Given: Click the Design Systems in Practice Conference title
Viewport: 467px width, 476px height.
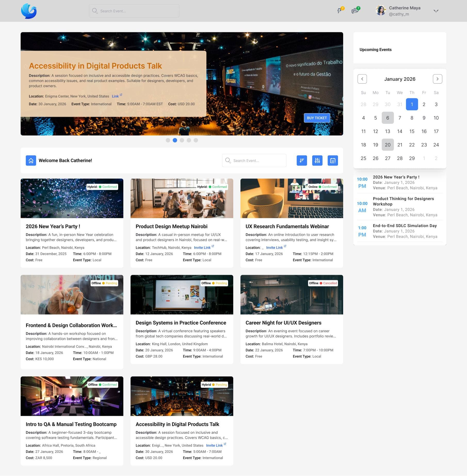Looking at the screenshot, I should tap(181, 323).
